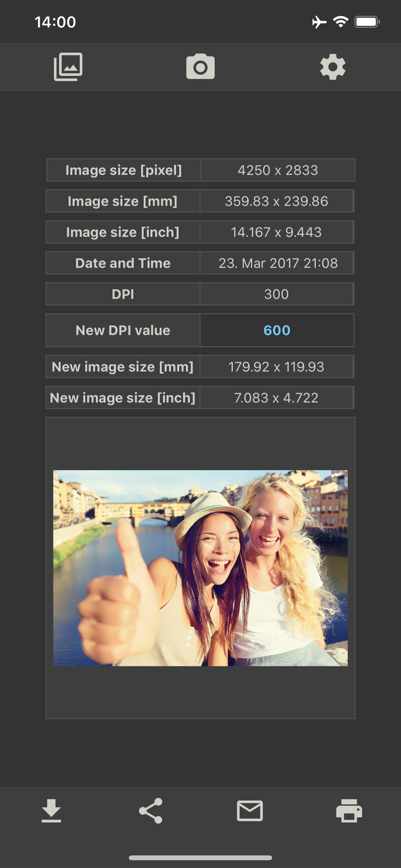Tap the Wi-Fi status icon

(341, 22)
